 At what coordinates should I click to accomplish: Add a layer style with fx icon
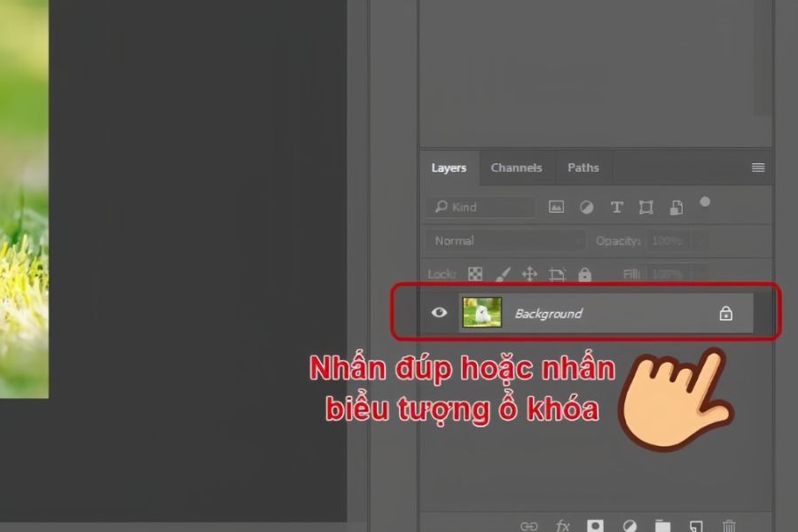coord(562,525)
